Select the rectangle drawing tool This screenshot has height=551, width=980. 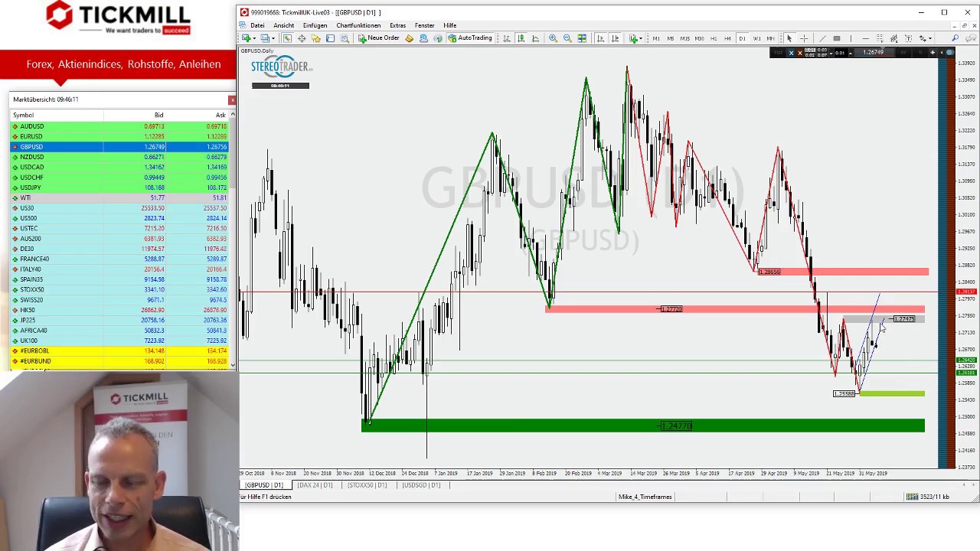pyautogui.click(x=837, y=38)
